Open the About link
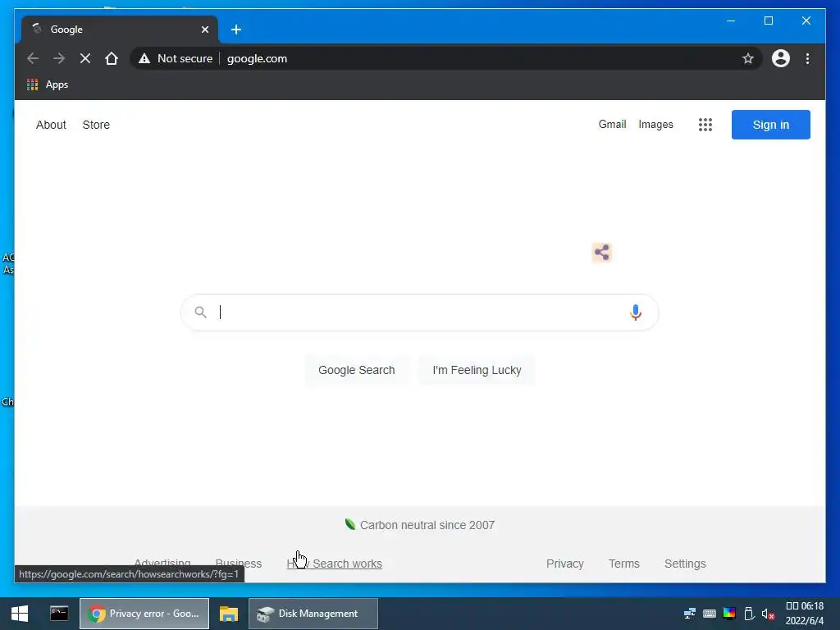 (51, 125)
